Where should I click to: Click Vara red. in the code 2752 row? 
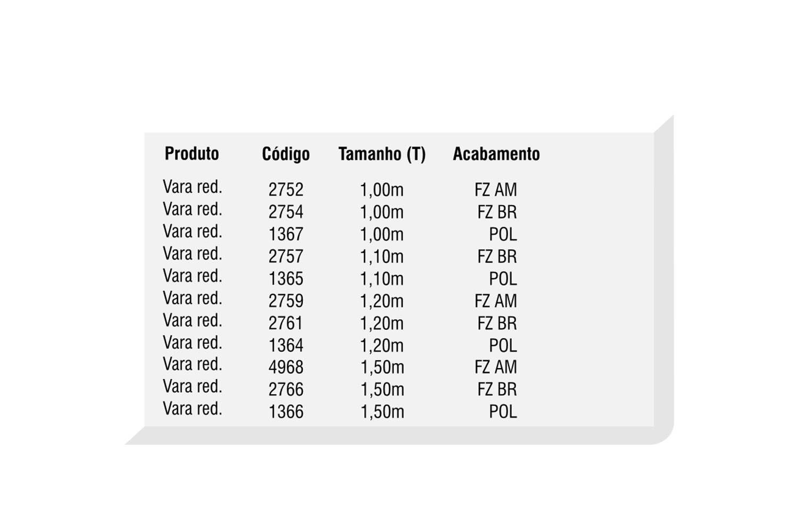click(192, 187)
